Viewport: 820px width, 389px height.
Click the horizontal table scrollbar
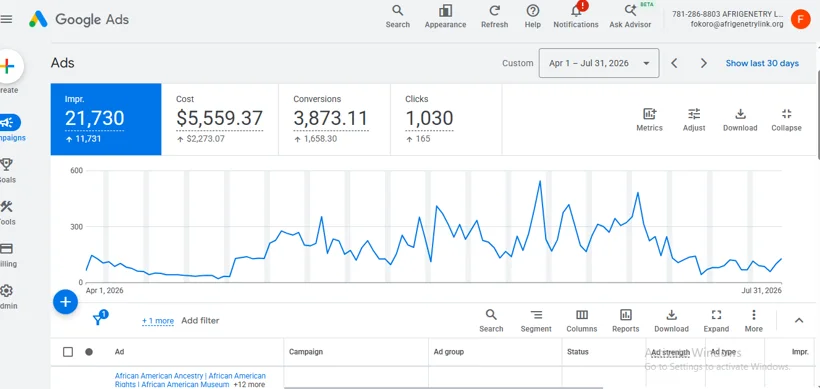tap(443, 387)
